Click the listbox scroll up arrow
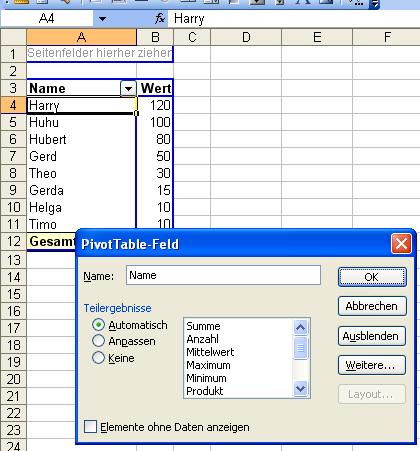The image size is (420, 451). coord(300,328)
